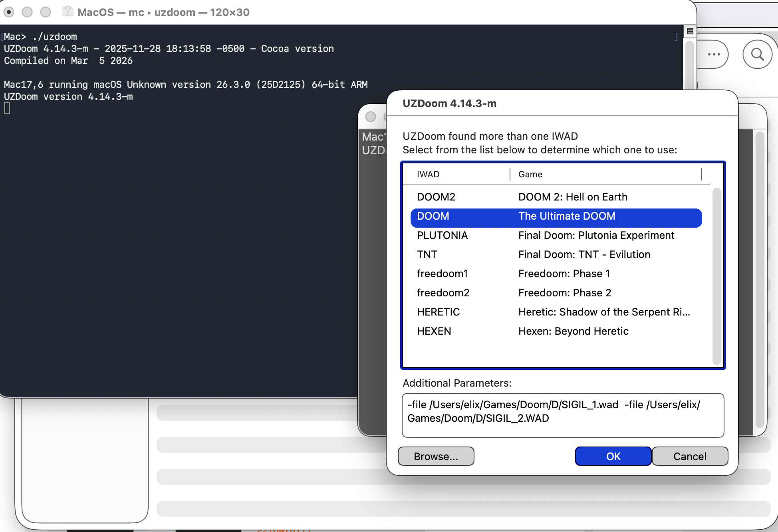Click "Heretic: Shadow of the Serpent Ri..." text
The image size is (778, 532).
[604, 312]
